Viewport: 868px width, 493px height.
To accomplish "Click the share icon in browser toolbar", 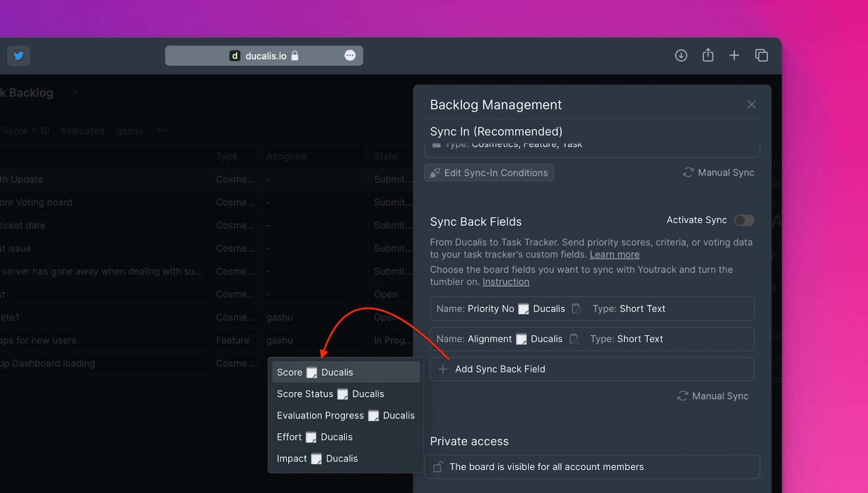I will [x=708, y=55].
